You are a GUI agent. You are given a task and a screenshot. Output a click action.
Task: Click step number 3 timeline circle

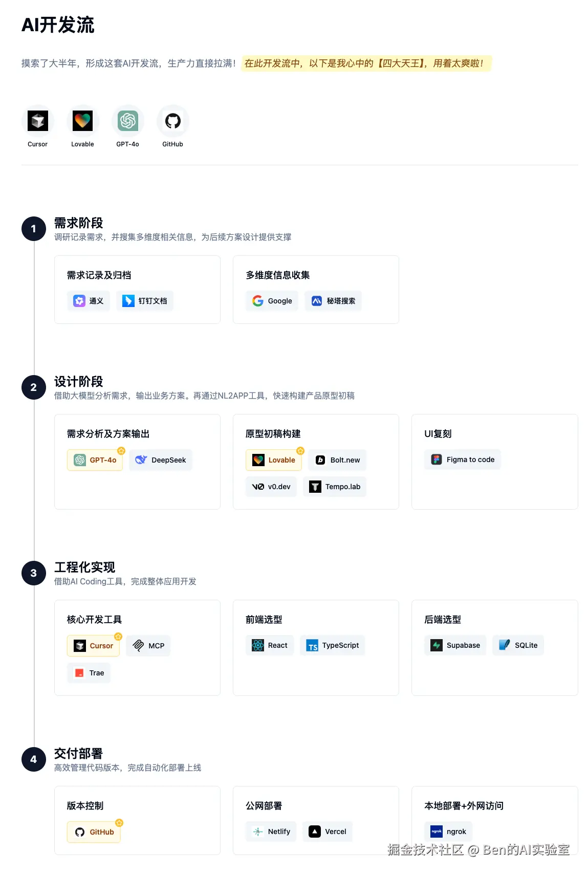pyautogui.click(x=34, y=573)
